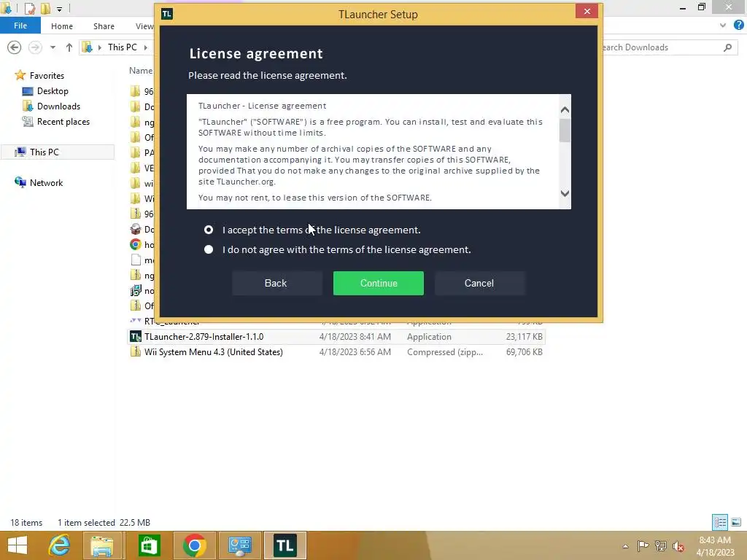Click the license agreement scrollbar thumb

tap(565, 130)
